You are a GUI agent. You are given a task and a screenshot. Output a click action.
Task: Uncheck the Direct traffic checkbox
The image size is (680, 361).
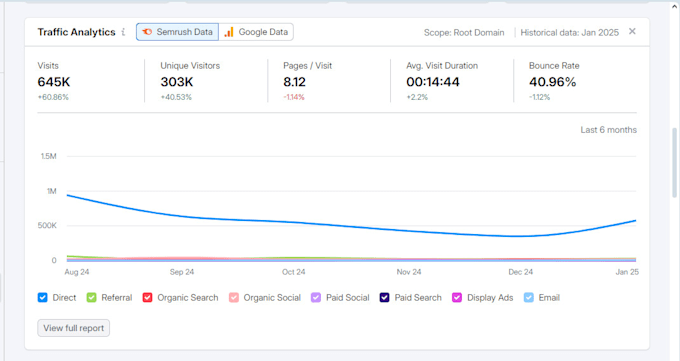point(42,298)
